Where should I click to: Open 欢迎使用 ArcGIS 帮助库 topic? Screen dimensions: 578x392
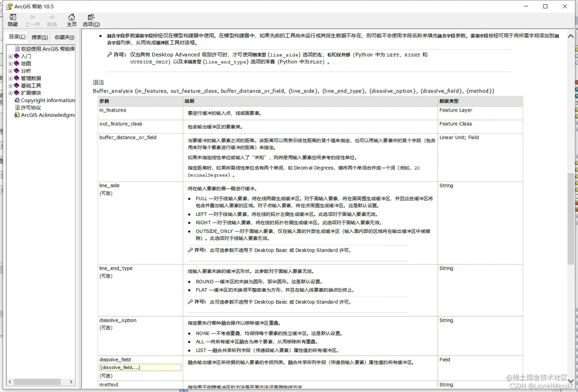click(48, 49)
